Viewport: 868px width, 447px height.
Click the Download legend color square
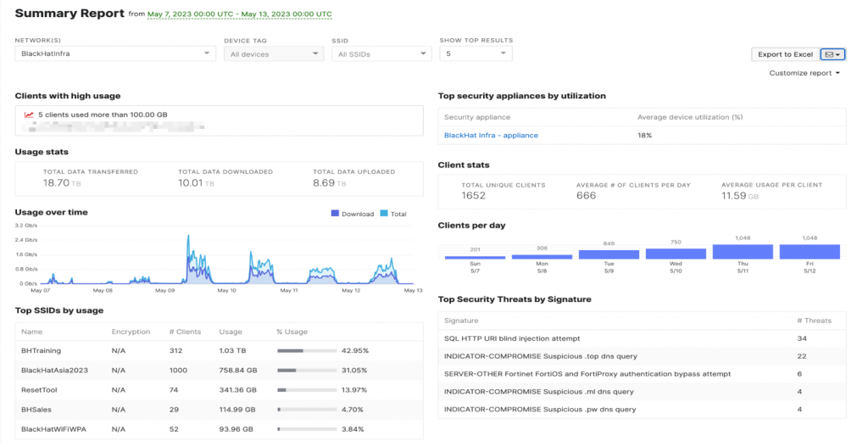[x=335, y=214]
